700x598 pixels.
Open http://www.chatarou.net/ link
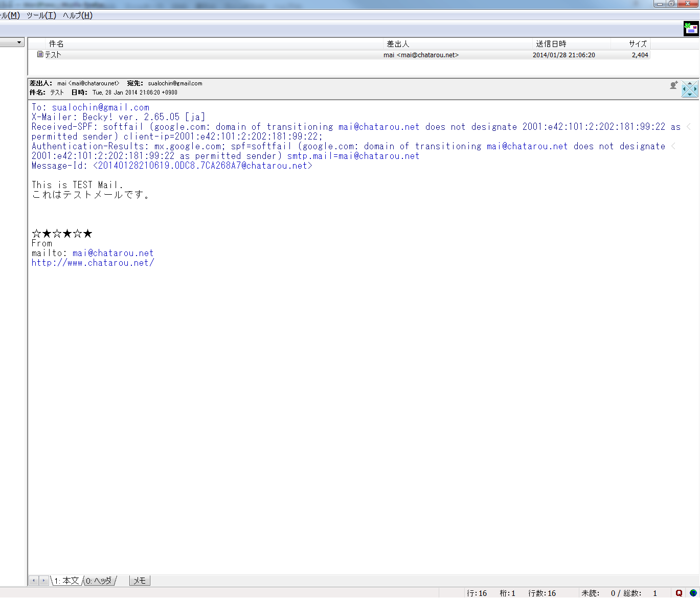93,263
